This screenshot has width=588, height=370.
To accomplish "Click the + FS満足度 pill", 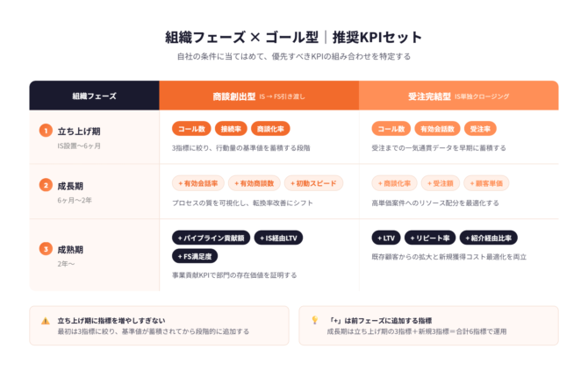I will 195,256.
